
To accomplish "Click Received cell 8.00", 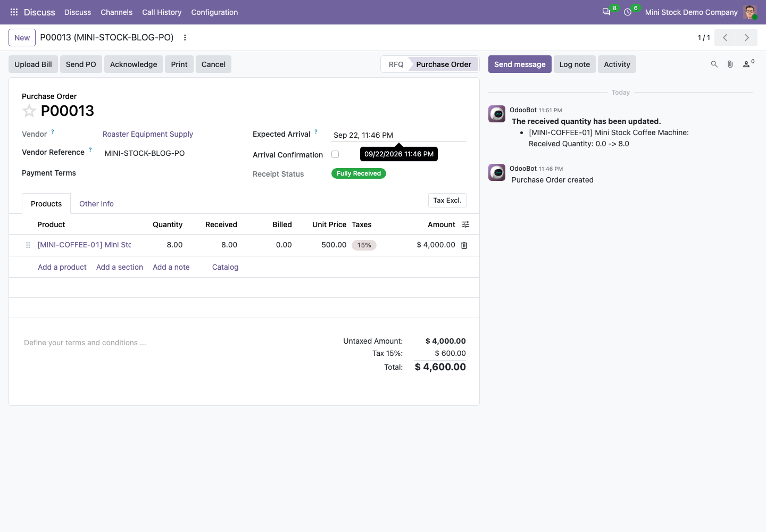I will point(229,245).
